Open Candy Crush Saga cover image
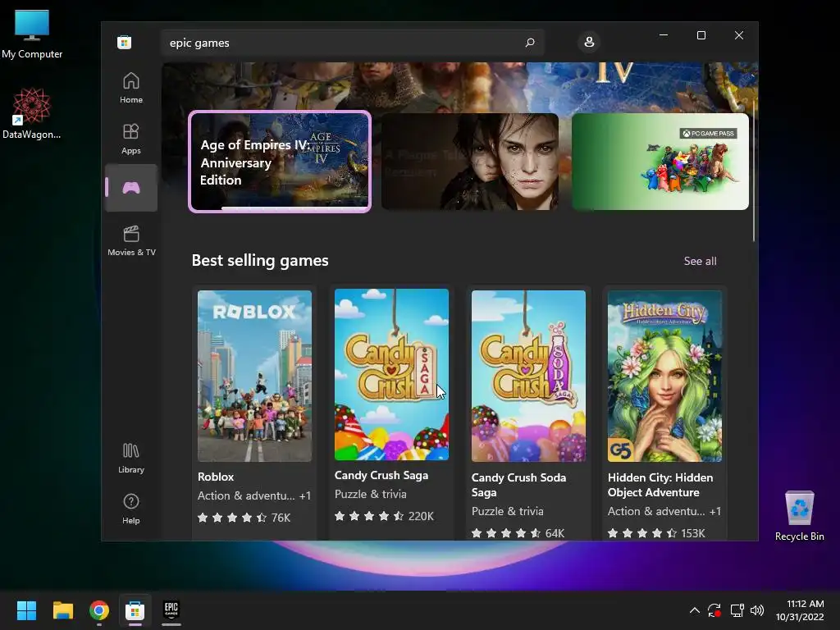 point(391,374)
